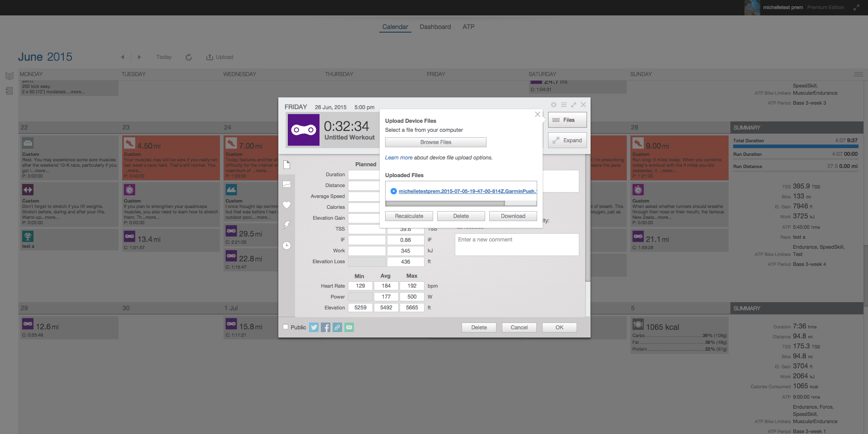Click the 'Enter a new comment' field
This screenshot has height=434, width=868.
click(x=517, y=245)
